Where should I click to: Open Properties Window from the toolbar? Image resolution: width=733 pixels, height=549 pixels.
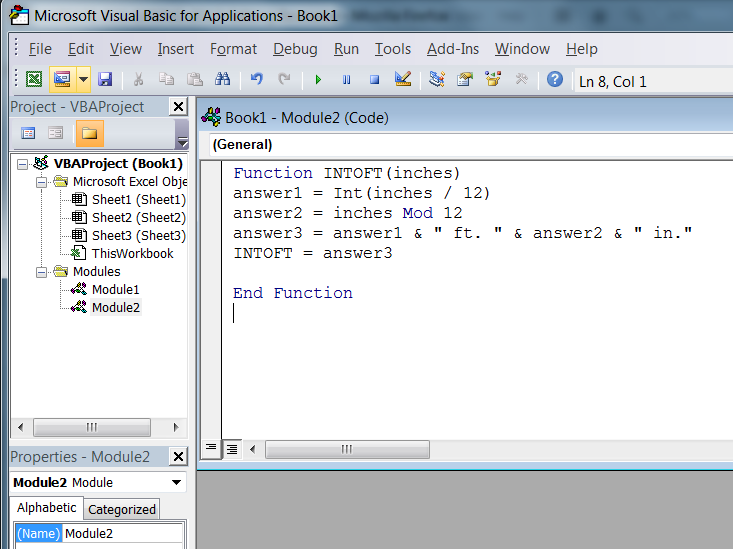pyautogui.click(x=465, y=79)
